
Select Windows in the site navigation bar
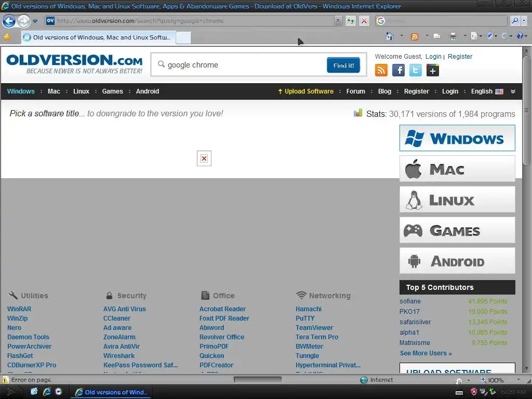[x=21, y=91]
